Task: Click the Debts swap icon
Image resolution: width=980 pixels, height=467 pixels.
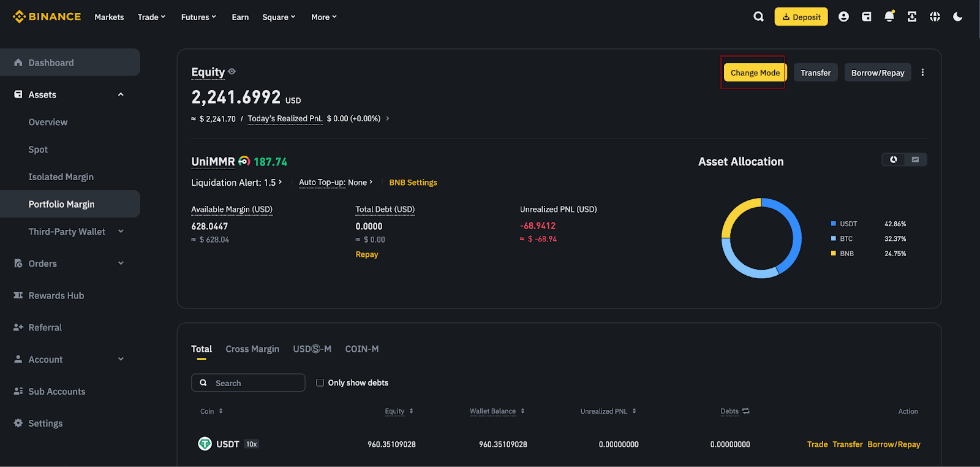Action: point(746,411)
